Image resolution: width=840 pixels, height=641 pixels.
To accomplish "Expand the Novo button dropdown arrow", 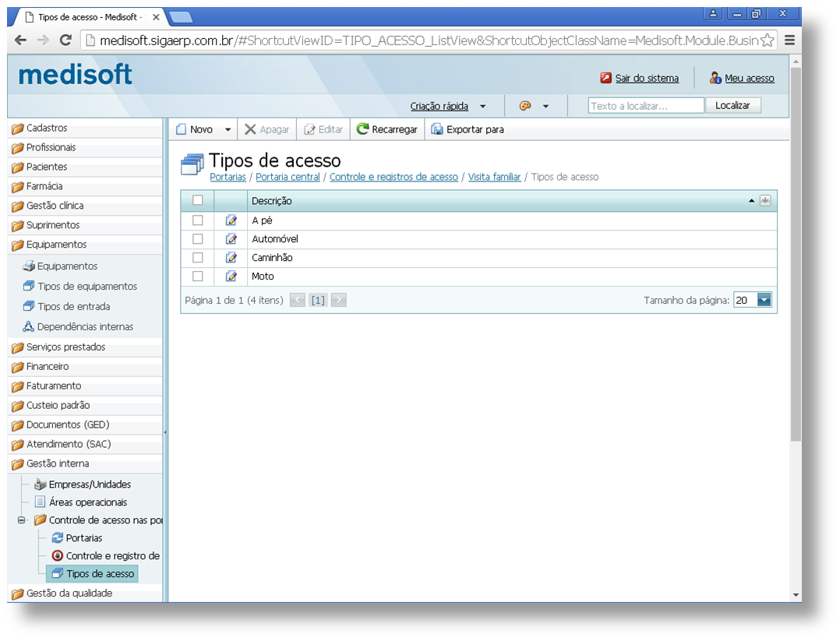I will 228,130.
